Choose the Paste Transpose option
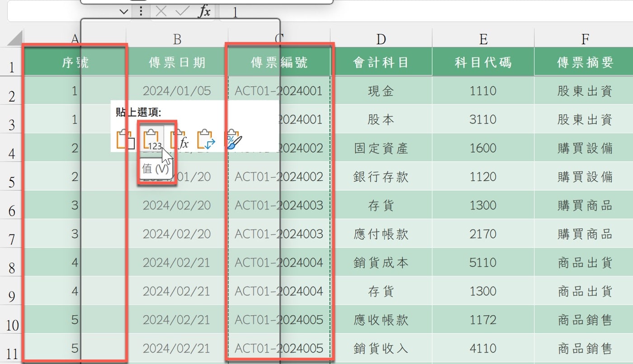Screen dimensions: 633x364 pyautogui.click(x=207, y=139)
